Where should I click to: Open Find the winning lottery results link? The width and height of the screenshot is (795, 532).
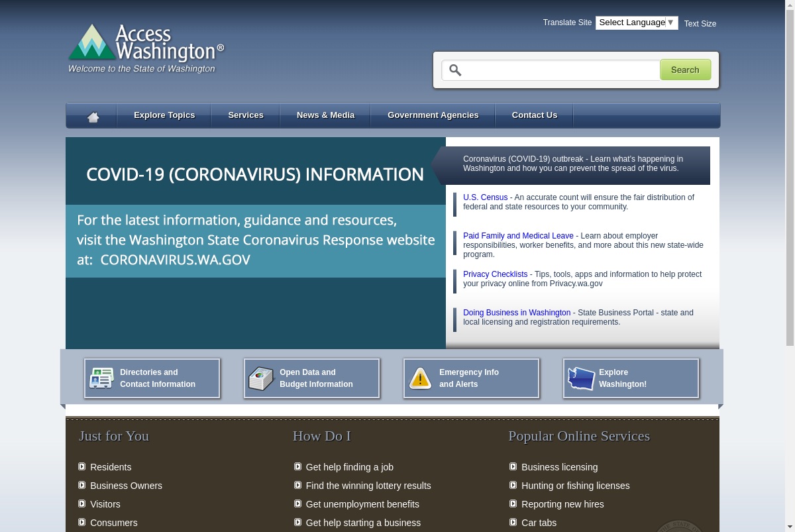tap(368, 486)
